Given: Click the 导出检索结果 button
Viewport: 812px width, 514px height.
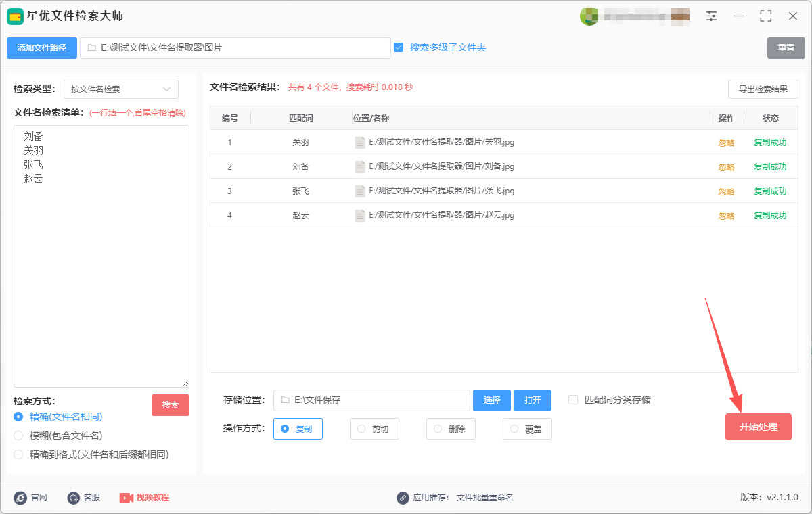Looking at the screenshot, I should click(x=763, y=89).
